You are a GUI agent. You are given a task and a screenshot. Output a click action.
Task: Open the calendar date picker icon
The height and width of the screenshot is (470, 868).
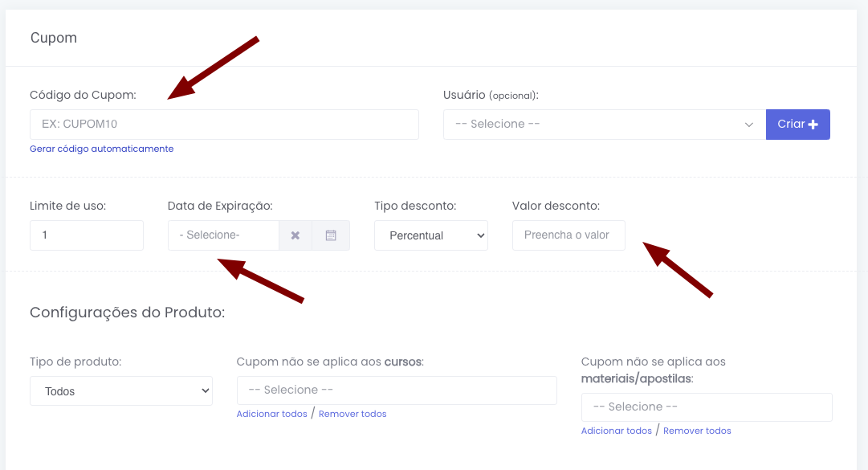(x=331, y=235)
